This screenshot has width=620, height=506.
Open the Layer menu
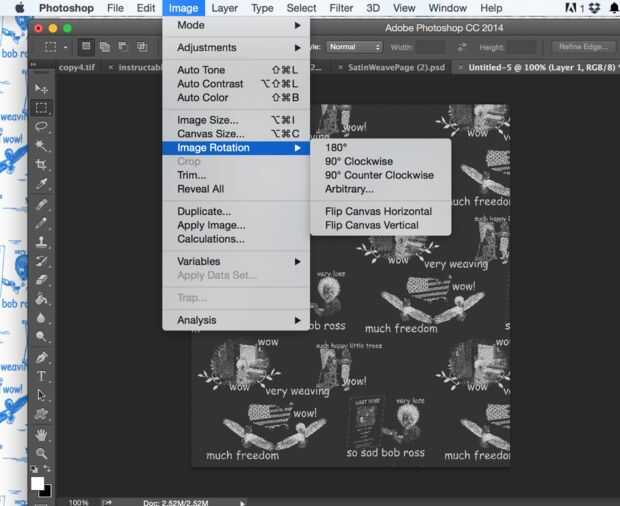pyautogui.click(x=224, y=8)
